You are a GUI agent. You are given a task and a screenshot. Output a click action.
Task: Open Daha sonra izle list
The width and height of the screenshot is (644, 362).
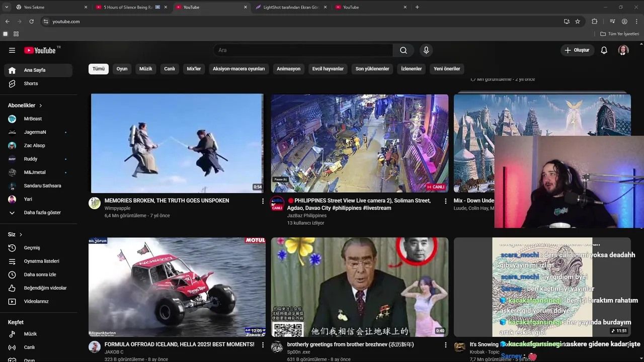(38, 275)
